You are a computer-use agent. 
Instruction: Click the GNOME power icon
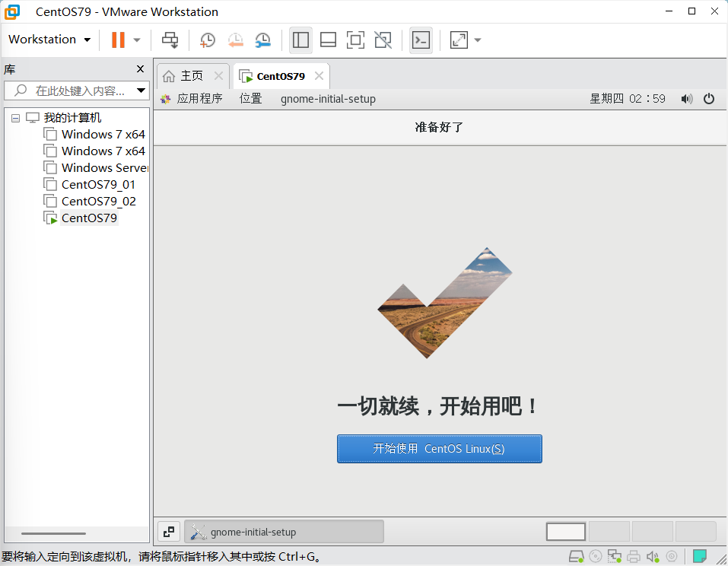pos(709,99)
